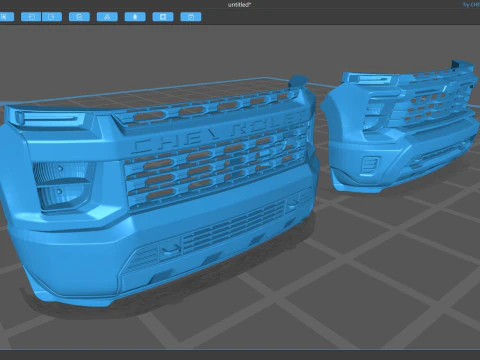Click the droplet-shaped hollow tool button
Image resolution: width=480 pixels, height=360 pixels.
(135, 17)
